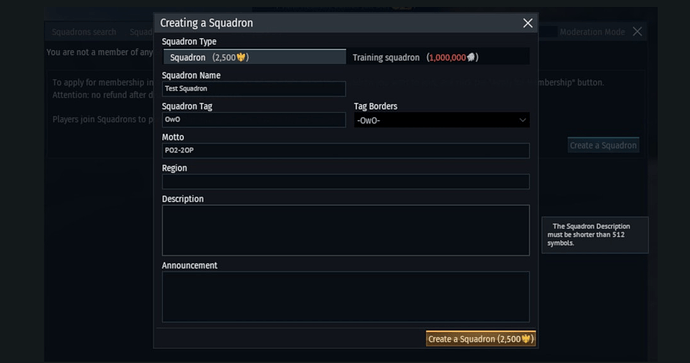Click the Moderation Mode label
This screenshot has width=690, height=363.
pos(592,32)
